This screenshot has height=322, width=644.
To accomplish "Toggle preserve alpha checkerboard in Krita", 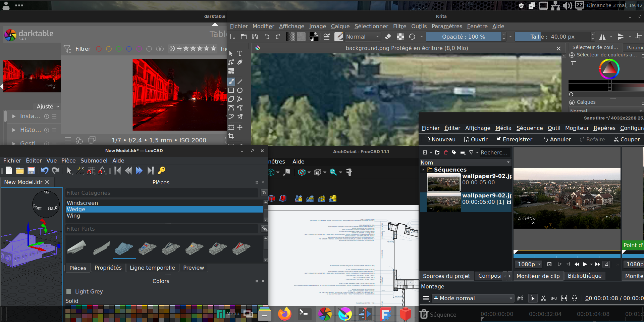I will pyautogui.click(x=400, y=37).
